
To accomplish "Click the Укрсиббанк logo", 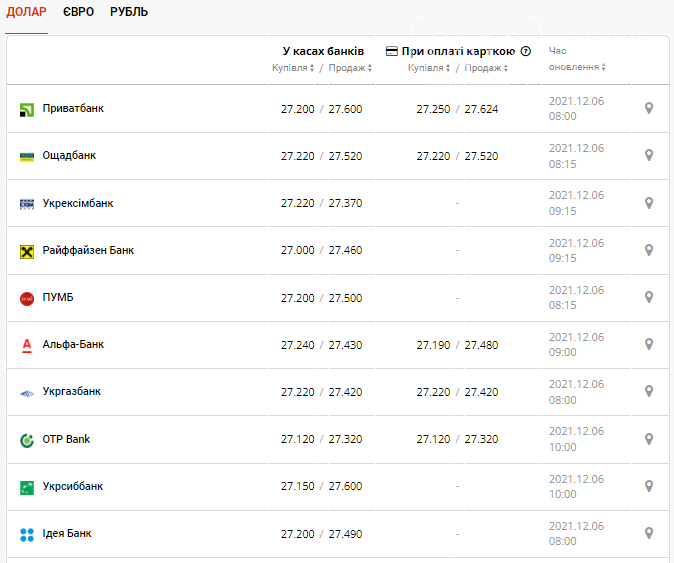I will click(27, 487).
